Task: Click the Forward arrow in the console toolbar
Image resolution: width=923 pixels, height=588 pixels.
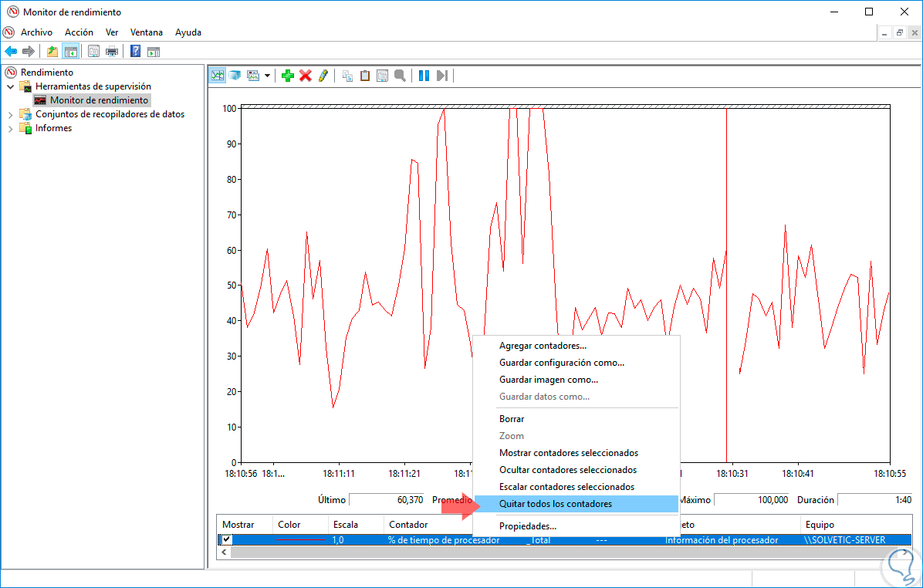Action: click(x=29, y=52)
